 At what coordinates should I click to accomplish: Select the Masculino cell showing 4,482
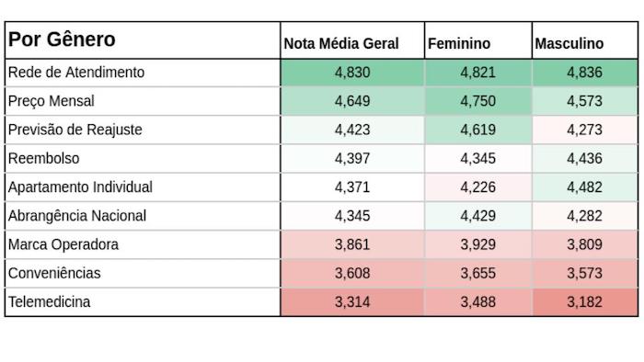(x=585, y=187)
